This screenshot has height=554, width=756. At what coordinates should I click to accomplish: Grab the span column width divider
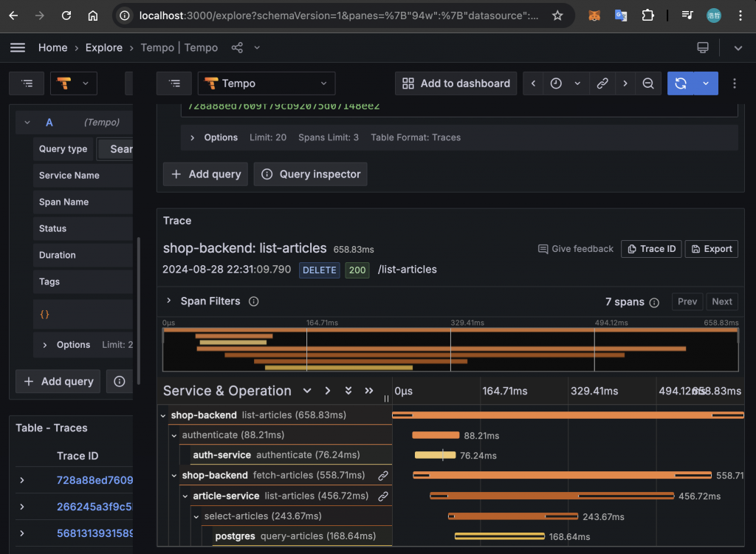386,398
